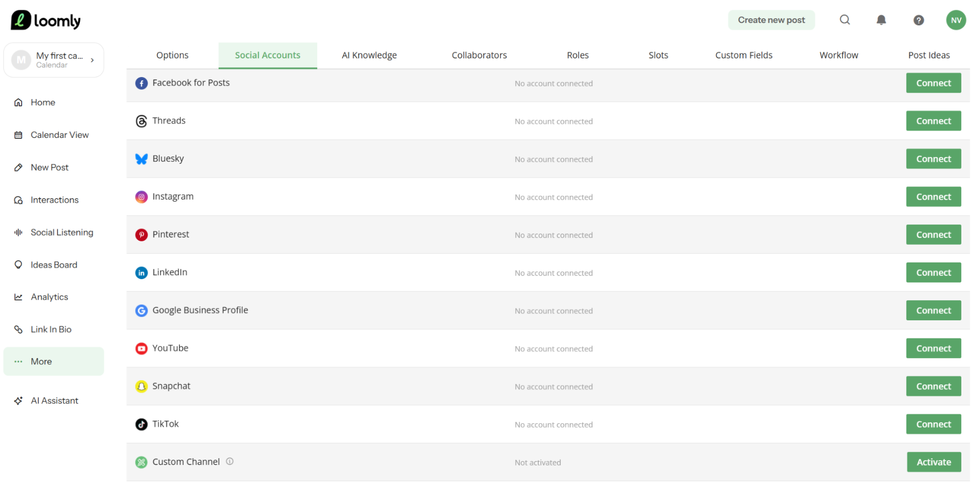Connect a YouTube account
Viewport: 980px width, 492px height.
pos(933,348)
